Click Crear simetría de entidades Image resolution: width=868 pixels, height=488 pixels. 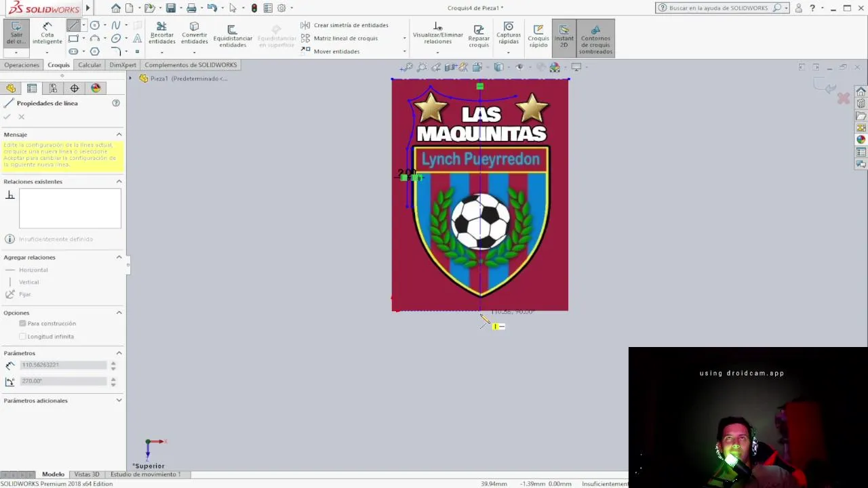[x=344, y=25]
